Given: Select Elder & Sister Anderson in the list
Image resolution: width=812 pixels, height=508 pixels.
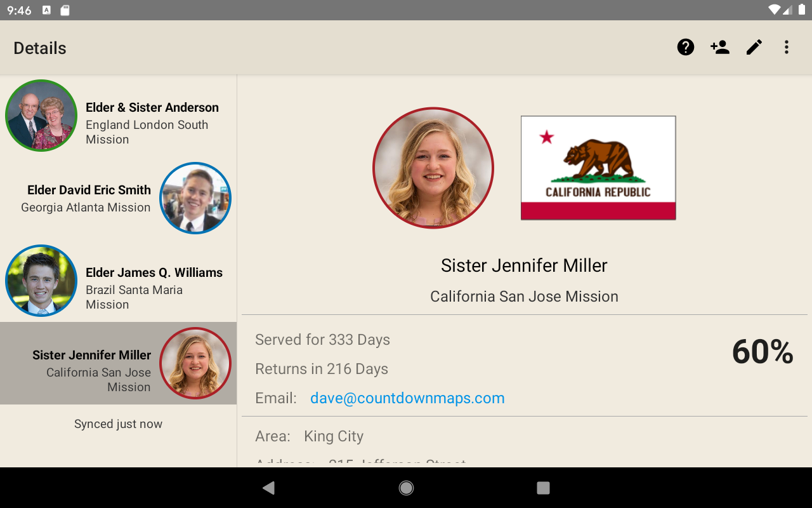Looking at the screenshot, I should pyautogui.click(x=119, y=116).
